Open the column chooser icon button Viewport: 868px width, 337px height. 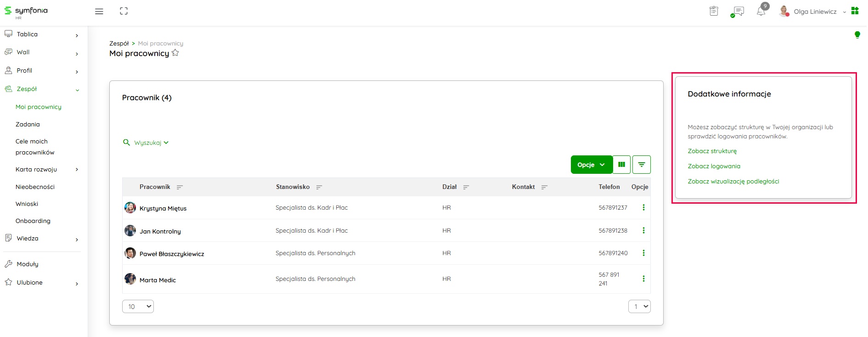(x=621, y=165)
